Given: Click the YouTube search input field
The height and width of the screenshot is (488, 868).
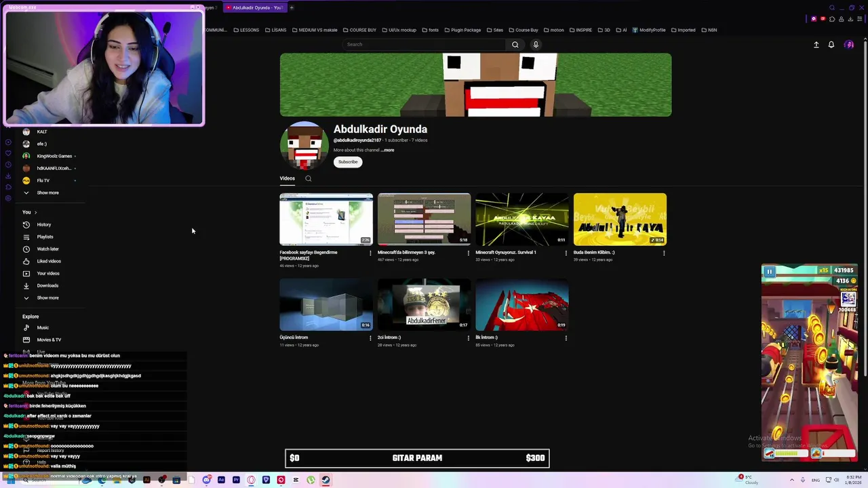Looking at the screenshot, I should click(424, 45).
